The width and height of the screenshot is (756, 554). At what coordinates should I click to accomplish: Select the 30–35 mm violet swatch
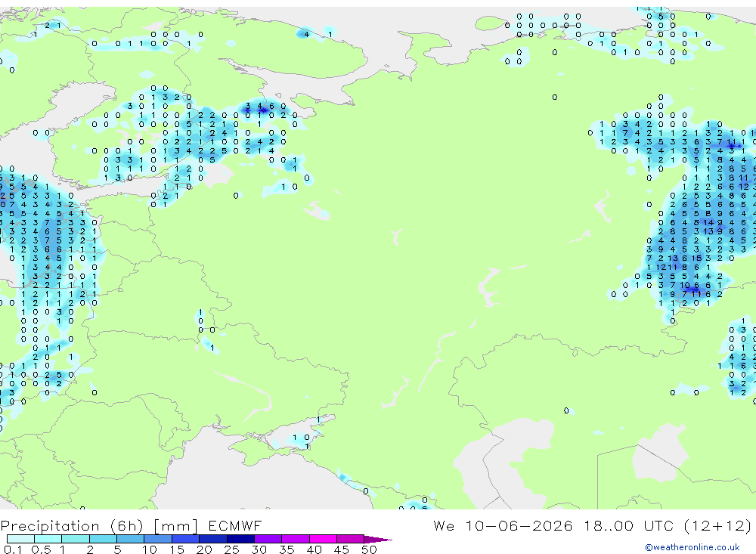tap(268, 539)
